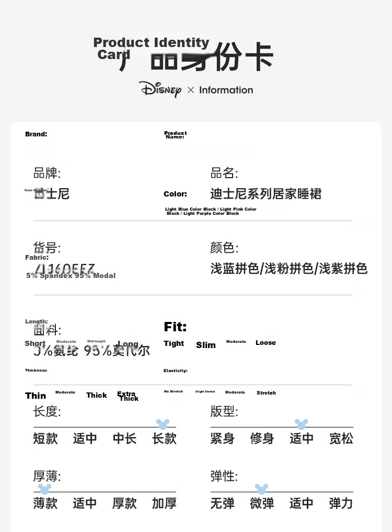Image resolution: width=392 pixels, height=532 pixels.
Task: Click the 'Short' length option
Action: [x=35, y=343]
